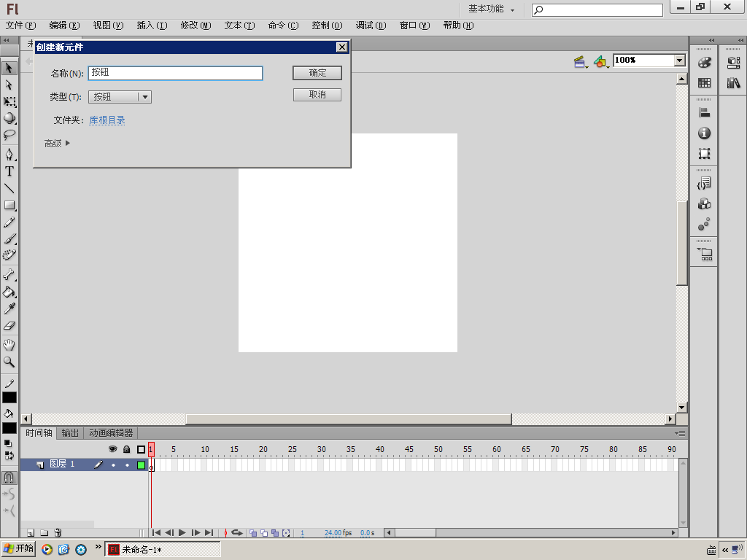The width and height of the screenshot is (747, 560).
Task: Open the Transform panel icon
Action: tap(704, 153)
